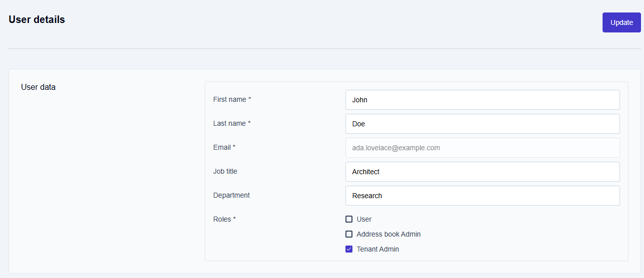Click the disabled Email field
This screenshot has width=644, height=278.
pos(482,148)
